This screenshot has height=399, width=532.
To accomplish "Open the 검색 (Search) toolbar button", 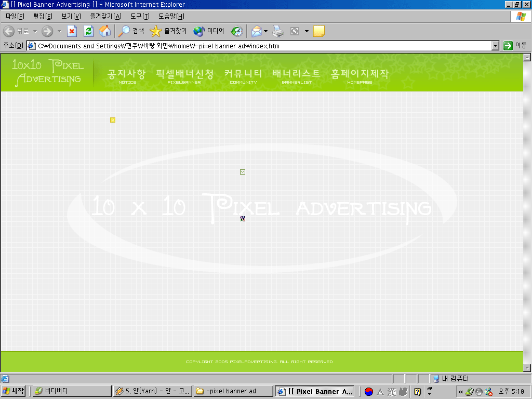I will click(131, 31).
